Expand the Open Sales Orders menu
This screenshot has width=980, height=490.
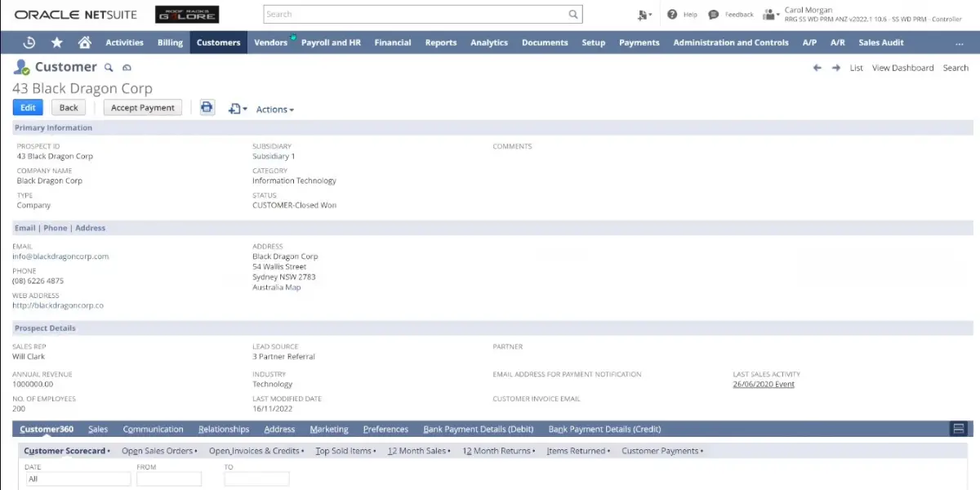coord(159,451)
